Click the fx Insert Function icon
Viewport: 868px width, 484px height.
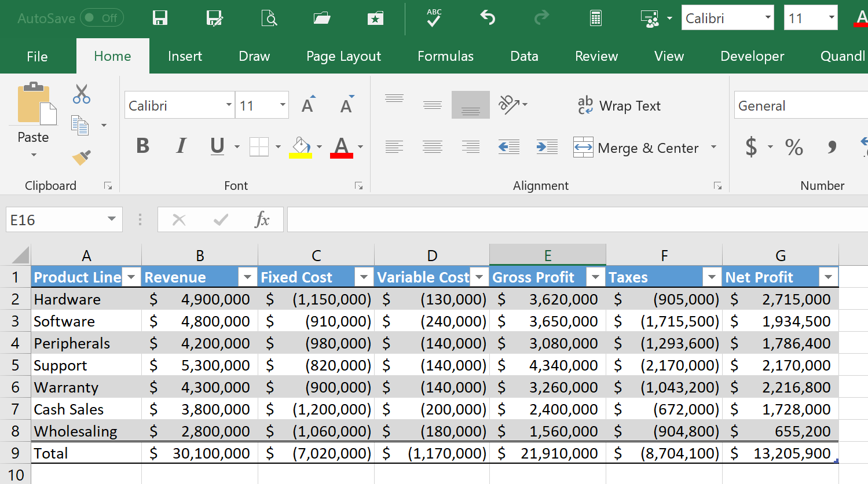262,219
